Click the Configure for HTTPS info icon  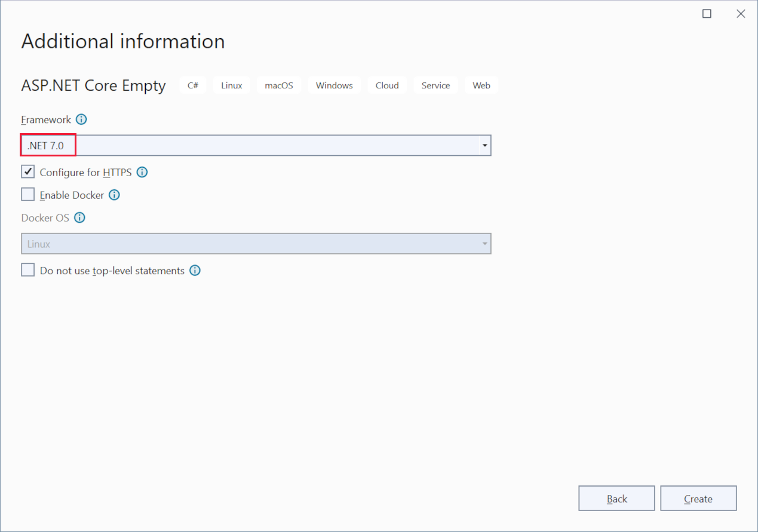[142, 172]
